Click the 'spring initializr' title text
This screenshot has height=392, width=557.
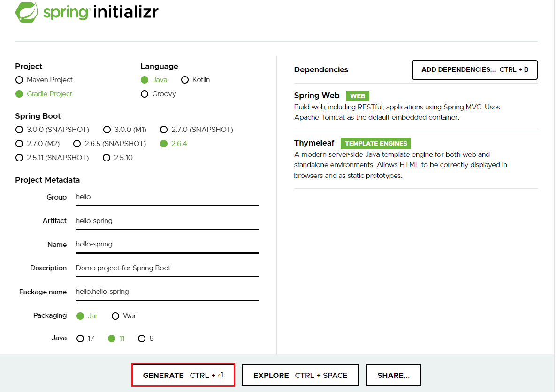point(101,12)
